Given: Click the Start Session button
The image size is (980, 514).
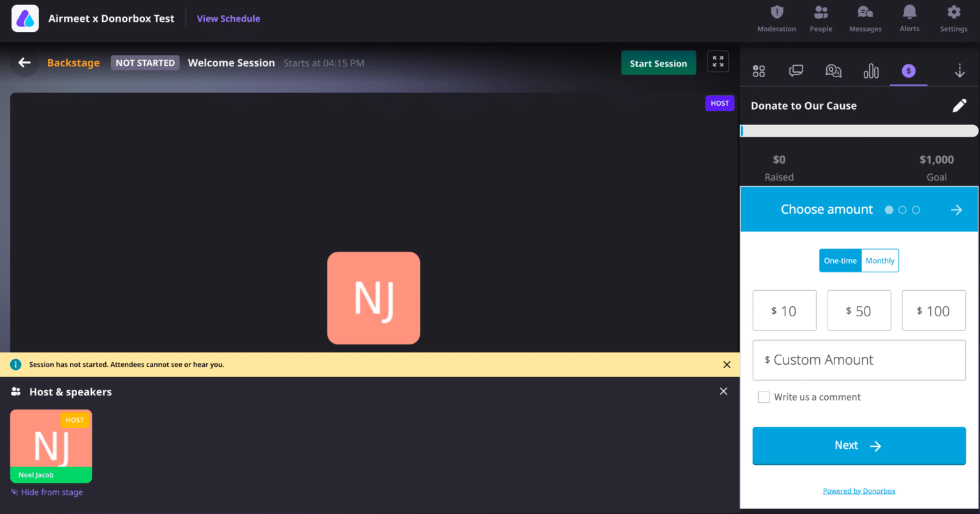Looking at the screenshot, I should pyautogui.click(x=658, y=63).
